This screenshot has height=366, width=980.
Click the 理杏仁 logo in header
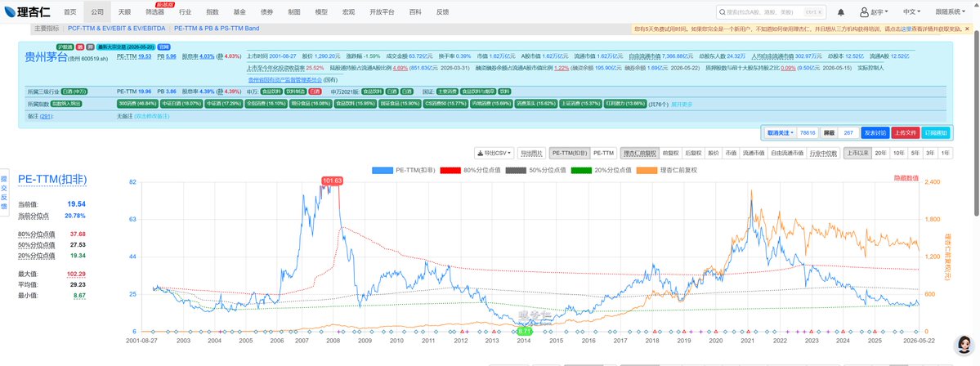(x=26, y=12)
